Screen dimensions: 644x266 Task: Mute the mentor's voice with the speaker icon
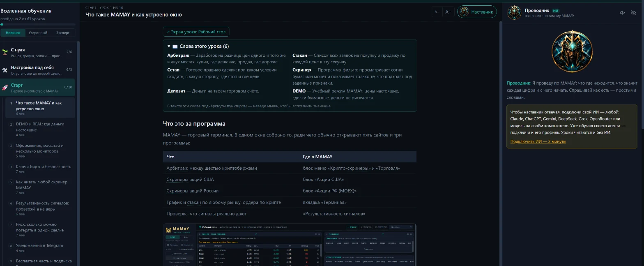[623, 13]
